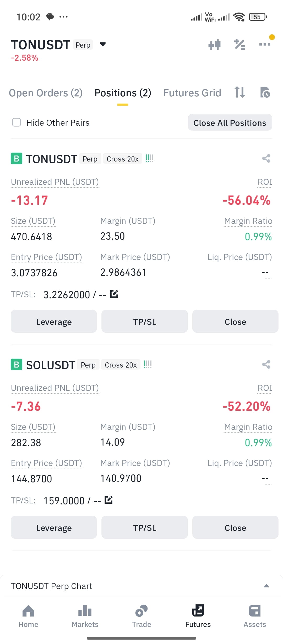The image size is (283, 644).
Task: Open the percentage calculator icon
Action: point(240,45)
